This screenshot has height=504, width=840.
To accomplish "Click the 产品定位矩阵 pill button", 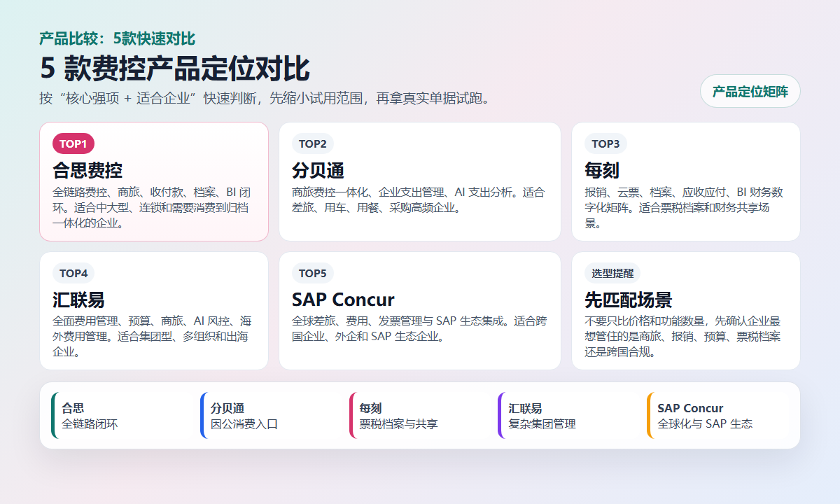I will coord(750,91).
